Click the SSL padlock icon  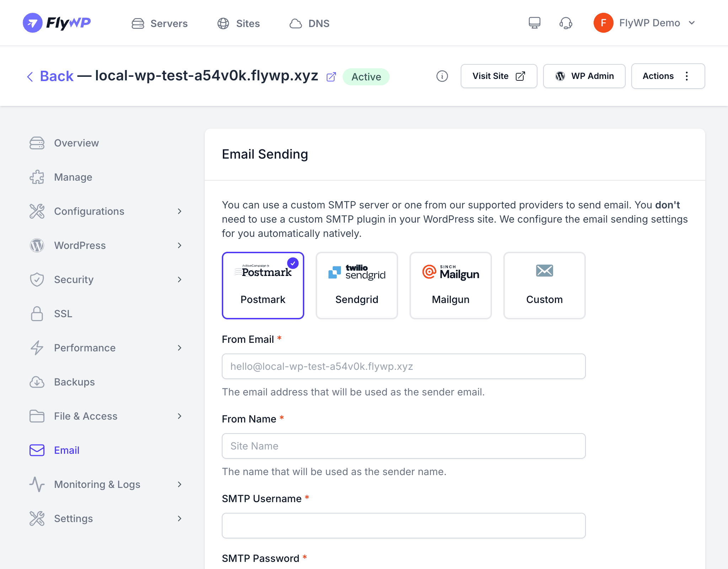click(37, 314)
